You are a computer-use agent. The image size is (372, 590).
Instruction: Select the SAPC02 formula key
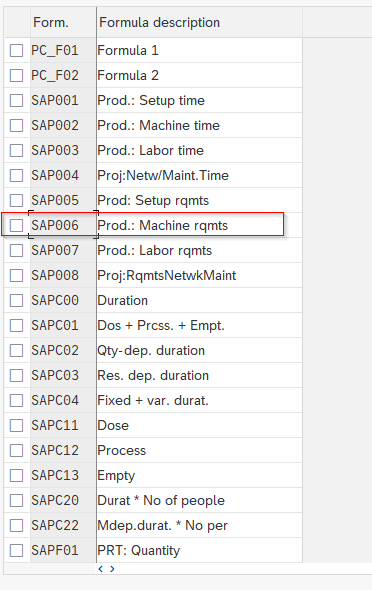63,350
